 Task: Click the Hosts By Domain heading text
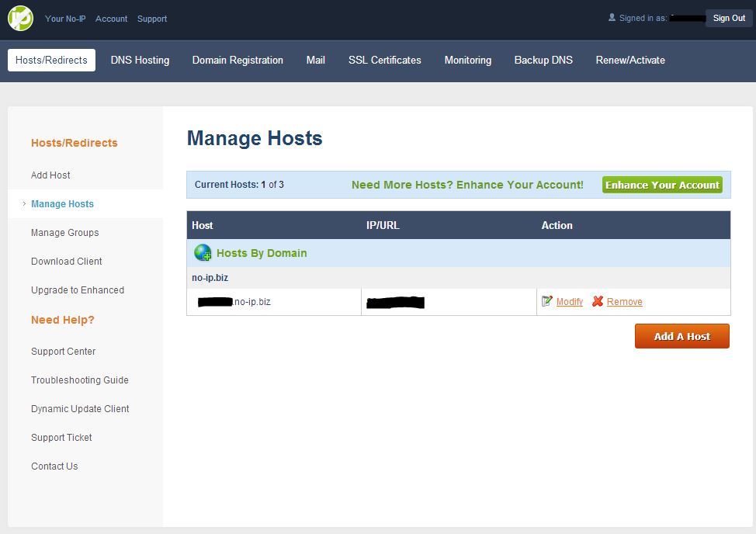pyautogui.click(x=262, y=253)
